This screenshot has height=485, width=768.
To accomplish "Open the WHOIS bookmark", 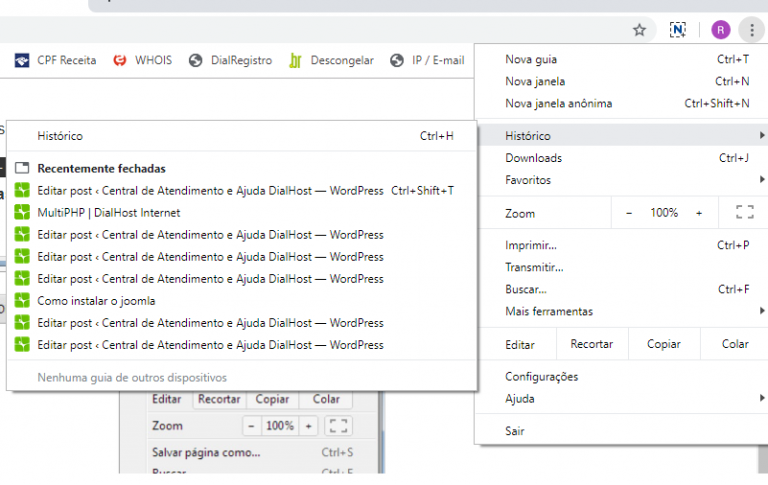I will (141, 60).
